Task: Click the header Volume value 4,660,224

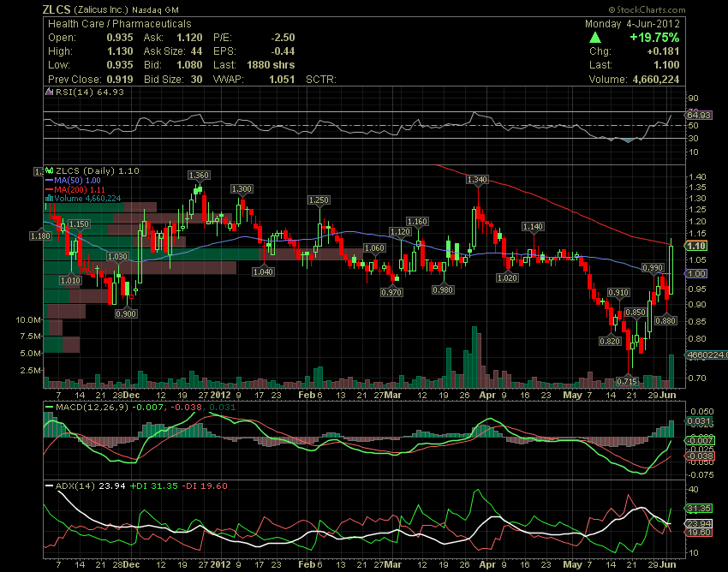Action: (x=655, y=79)
